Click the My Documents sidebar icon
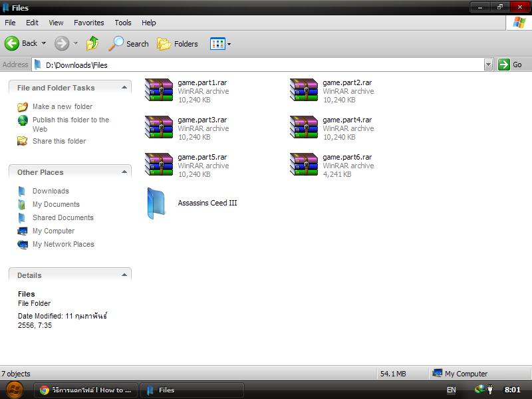The width and height of the screenshot is (532, 399). (x=21, y=205)
